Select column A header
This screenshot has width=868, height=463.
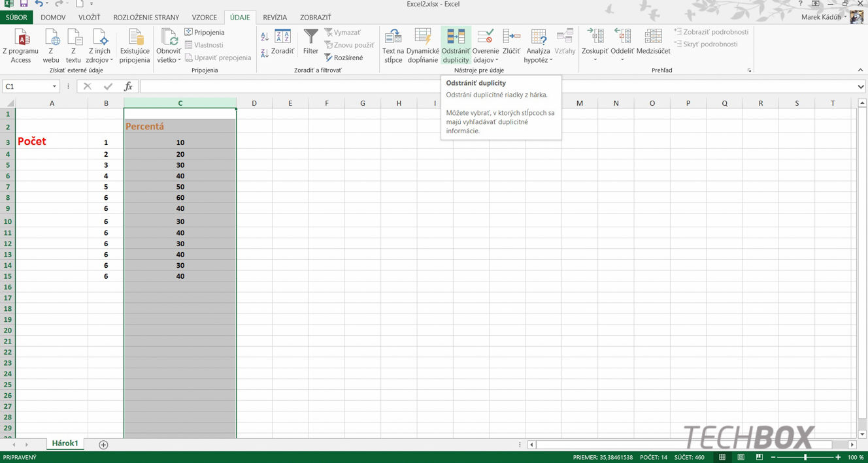click(x=52, y=103)
